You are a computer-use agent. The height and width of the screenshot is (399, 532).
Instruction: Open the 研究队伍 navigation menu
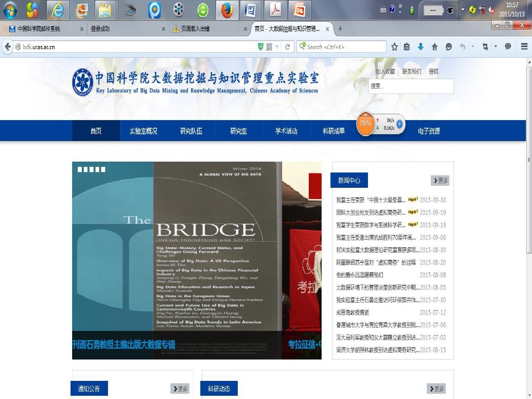point(191,131)
